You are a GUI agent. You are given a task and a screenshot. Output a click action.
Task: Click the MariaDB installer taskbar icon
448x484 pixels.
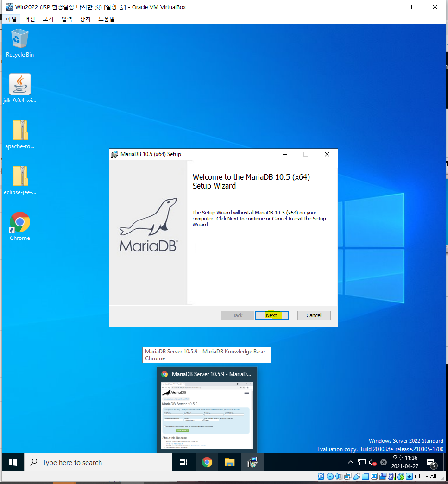pos(252,462)
